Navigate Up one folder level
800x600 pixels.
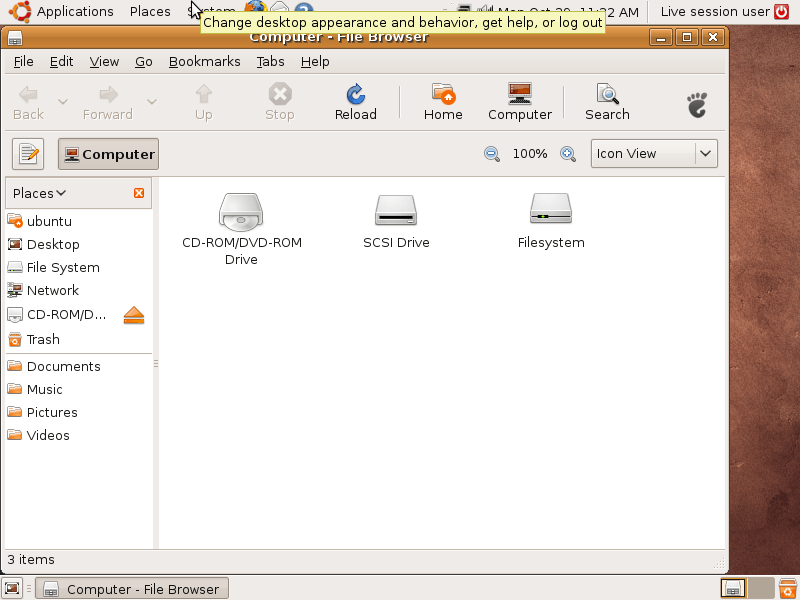click(204, 102)
